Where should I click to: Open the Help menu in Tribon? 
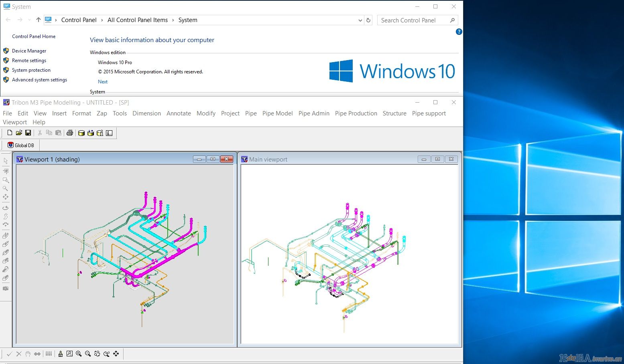pyautogui.click(x=39, y=122)
